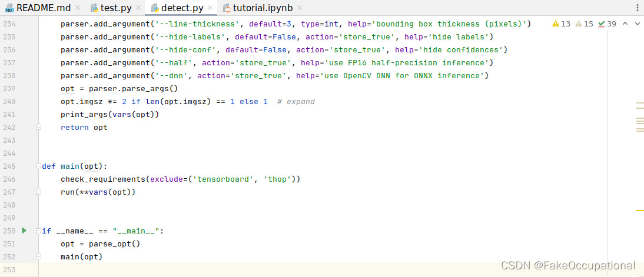
Task: Click orange marker near line 249 in scrollbar
Action: [639, 211]
